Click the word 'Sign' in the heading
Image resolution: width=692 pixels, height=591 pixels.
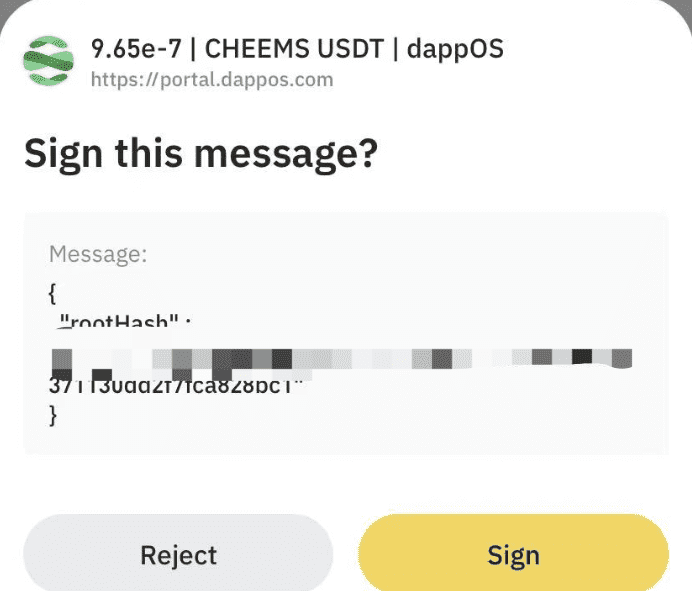[64, 154]
